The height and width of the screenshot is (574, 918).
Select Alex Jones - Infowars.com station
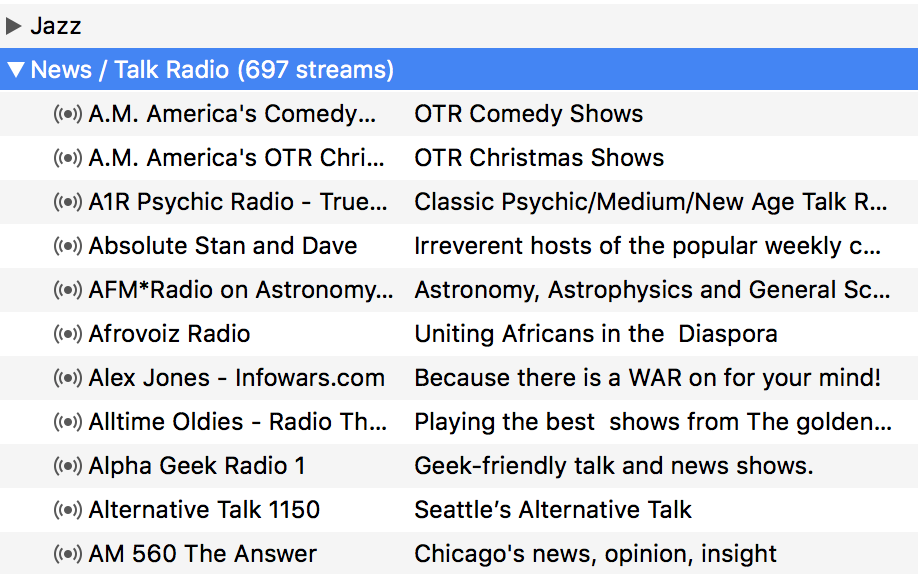coord(237,378)
